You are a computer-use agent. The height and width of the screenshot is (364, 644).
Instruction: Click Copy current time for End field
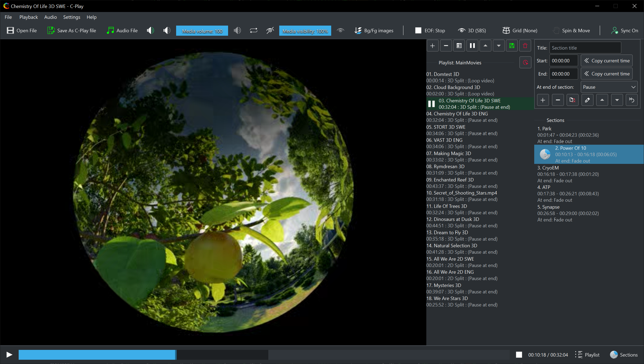click(x=607, y=74)
